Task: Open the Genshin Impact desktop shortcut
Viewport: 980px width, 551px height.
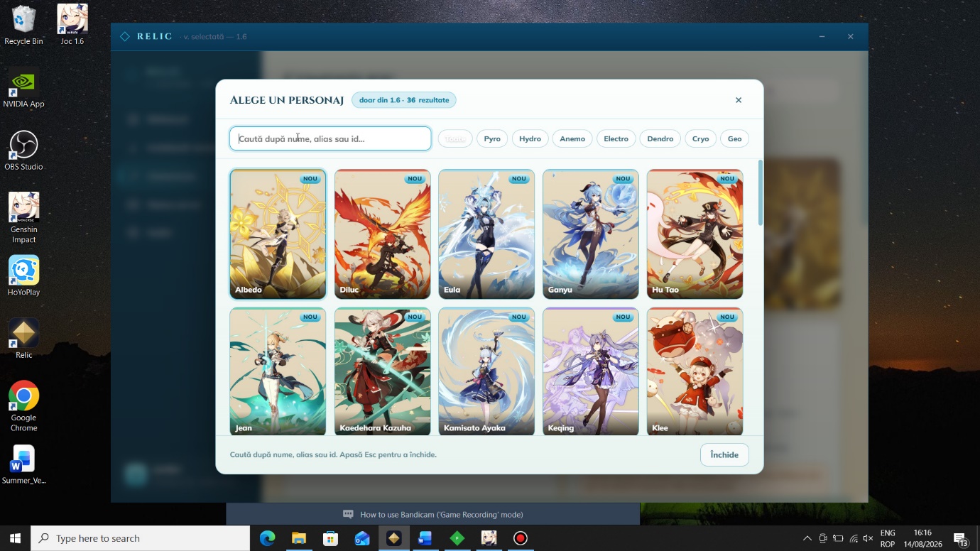Action: pyautogui.click(x=23, y=218)
